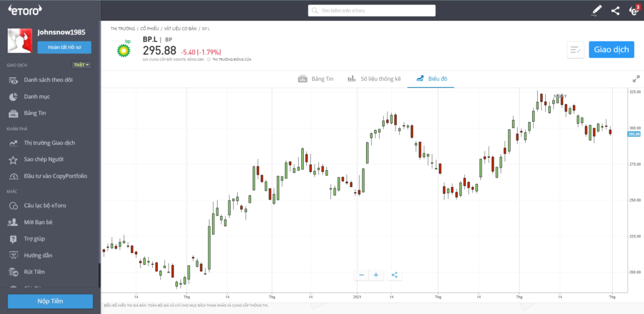
Task: Open notifications icon with badge 3
Action: pos(634,11)
